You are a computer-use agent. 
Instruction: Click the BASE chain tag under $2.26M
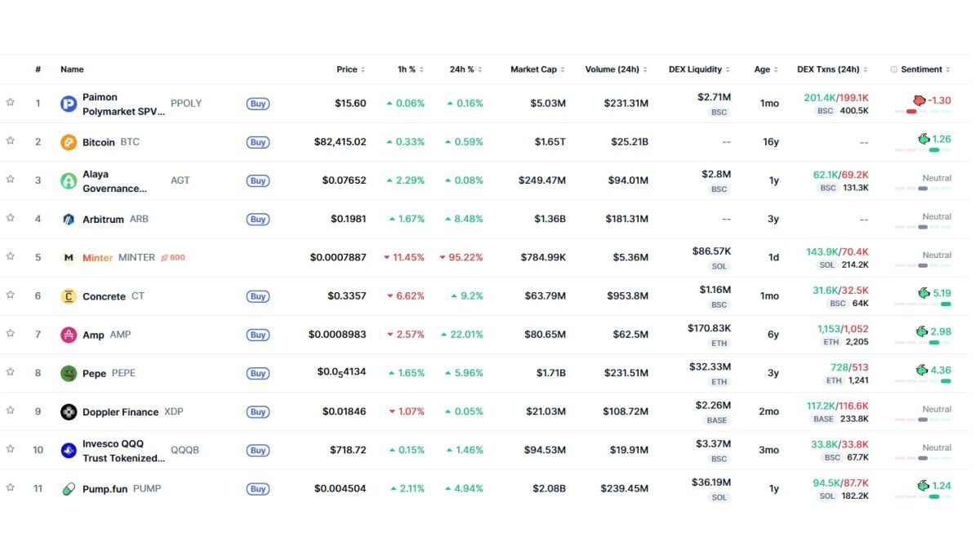(x=716, y=420)
